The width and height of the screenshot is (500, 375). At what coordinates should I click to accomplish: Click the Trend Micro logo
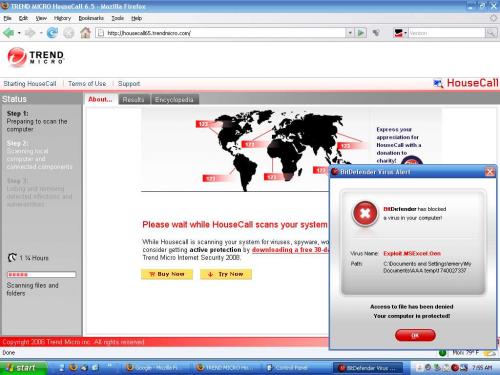[36, 57]
